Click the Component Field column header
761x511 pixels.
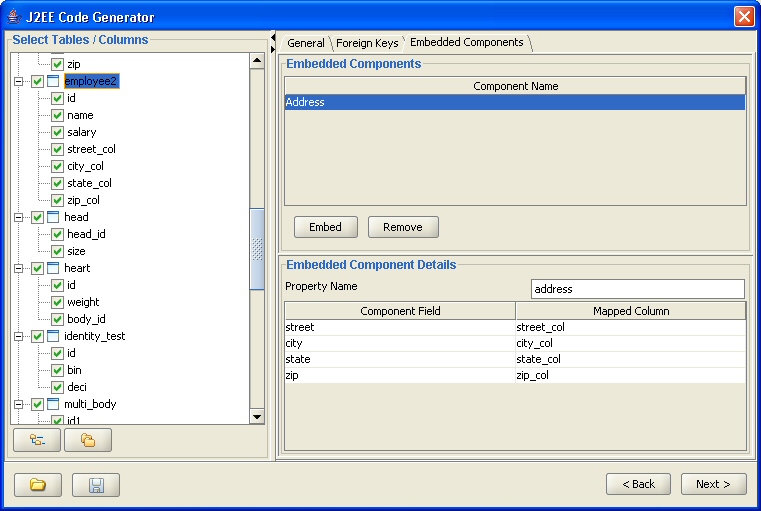pyautogui.click(x=400, y=311)
